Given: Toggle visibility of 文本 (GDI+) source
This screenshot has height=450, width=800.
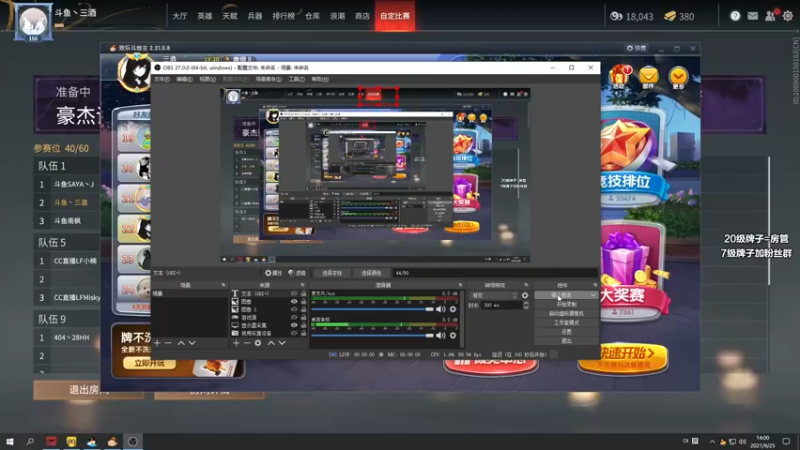Looking at the screenshot, I should click(294, 293).
